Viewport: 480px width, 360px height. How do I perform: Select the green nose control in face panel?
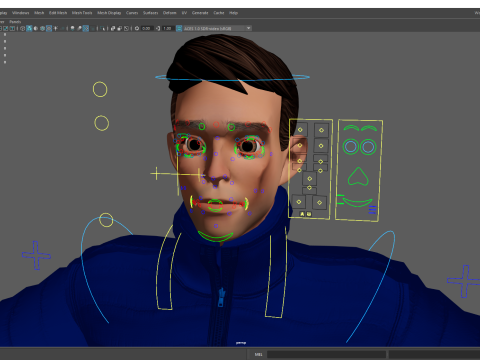point(358,176)
